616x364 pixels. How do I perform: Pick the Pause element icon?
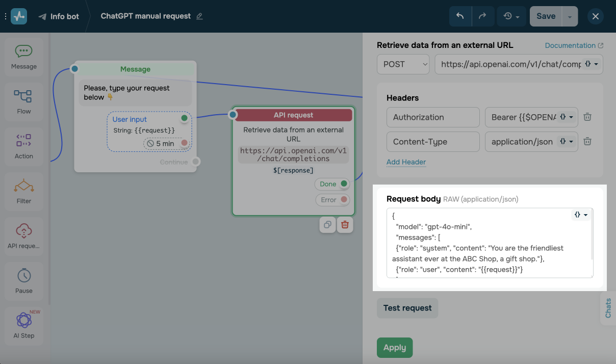coord(23,280)
